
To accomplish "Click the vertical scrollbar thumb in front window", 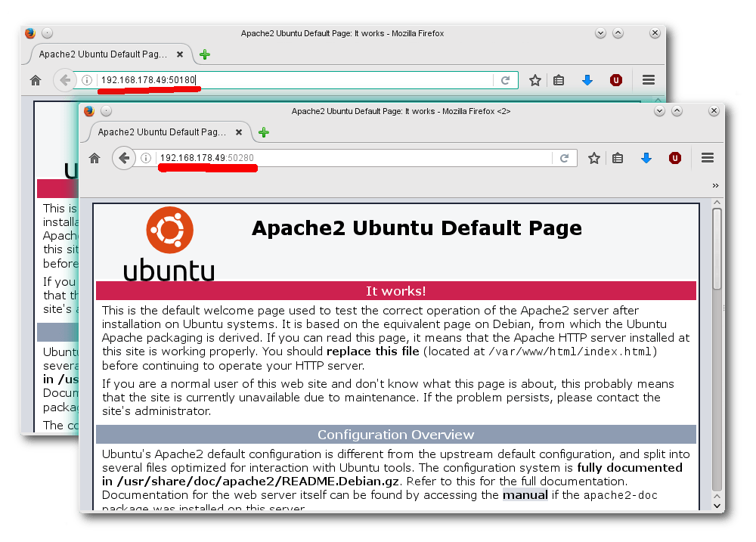I will (x=717, y=249).
